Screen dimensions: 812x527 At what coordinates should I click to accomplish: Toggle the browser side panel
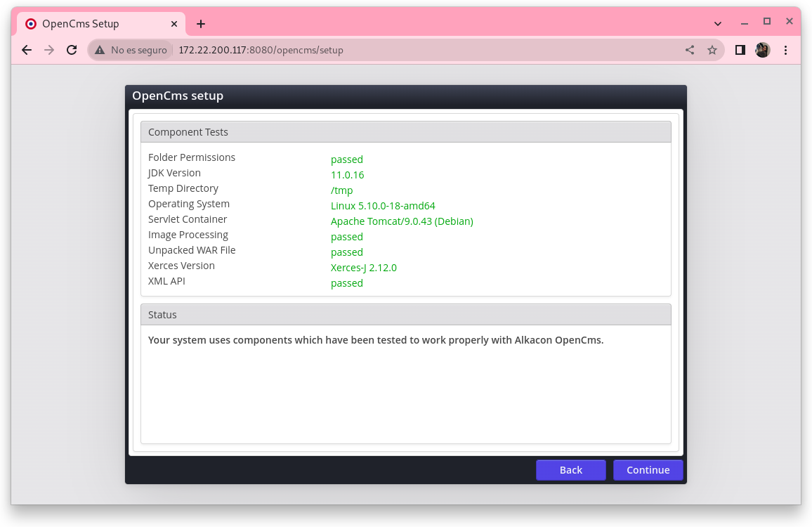[x=740, y=50]
